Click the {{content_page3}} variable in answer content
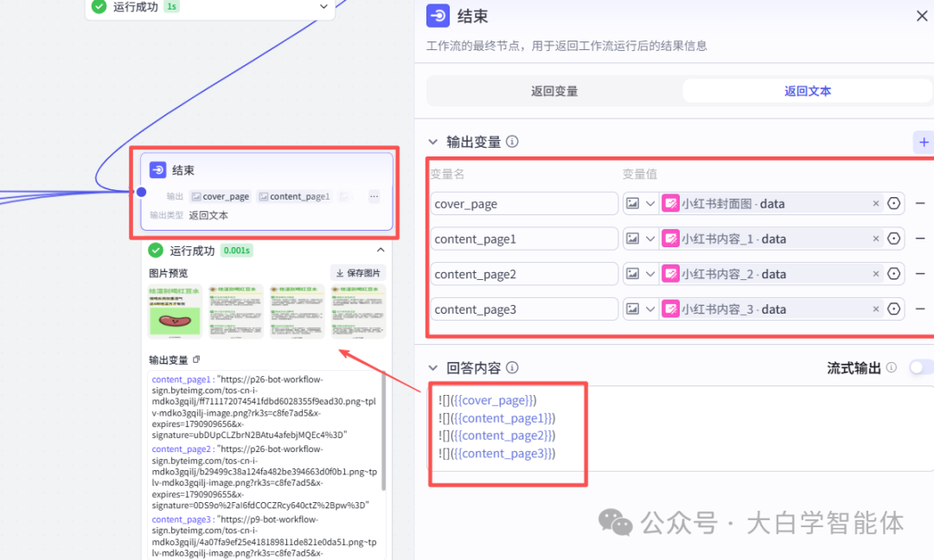934x560 pixels. pyautogui.click(x=502, y=454)
